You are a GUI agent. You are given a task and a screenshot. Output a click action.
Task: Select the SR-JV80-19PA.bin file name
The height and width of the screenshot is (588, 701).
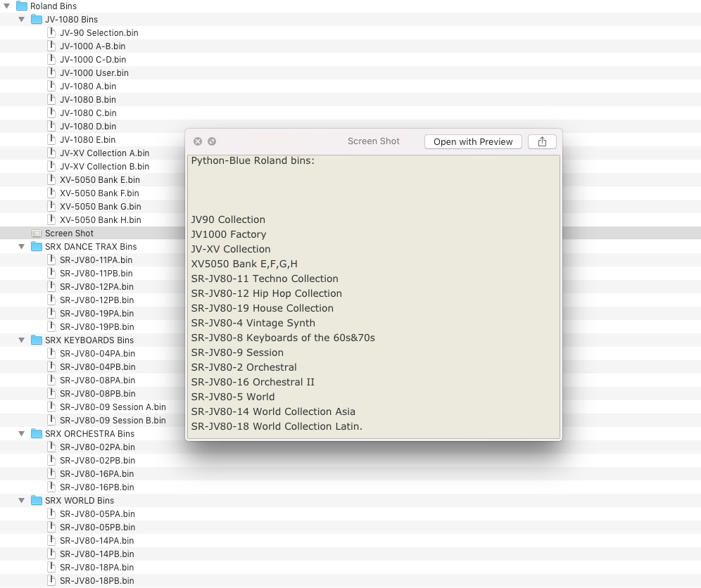(x=96, y=314)
